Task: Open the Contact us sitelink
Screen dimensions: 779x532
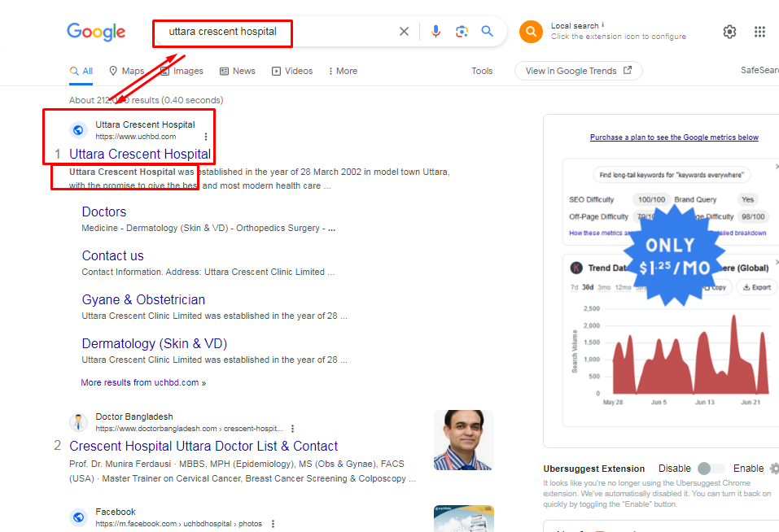Action: pos(113,255)
